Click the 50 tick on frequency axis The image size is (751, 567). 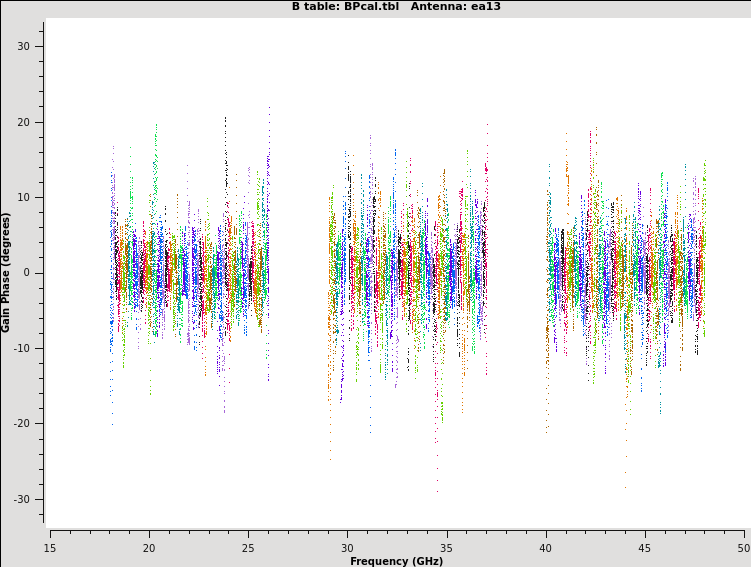743,547
